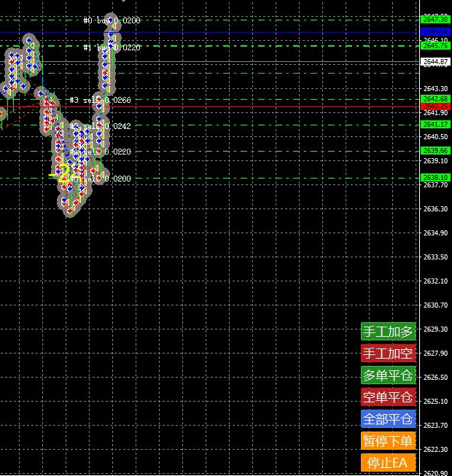The height and width of the screenshot is (476, 452).
Task: Pause ordering with 暂停下单 button
Action: [388, 440]
